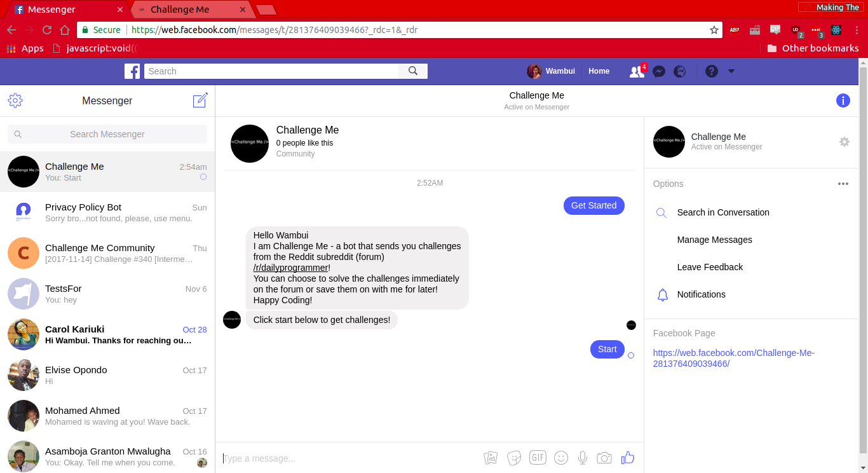Open Carol Kariuki conversation
The width and height of the screenshot is (868, 473).
point(107,334)
